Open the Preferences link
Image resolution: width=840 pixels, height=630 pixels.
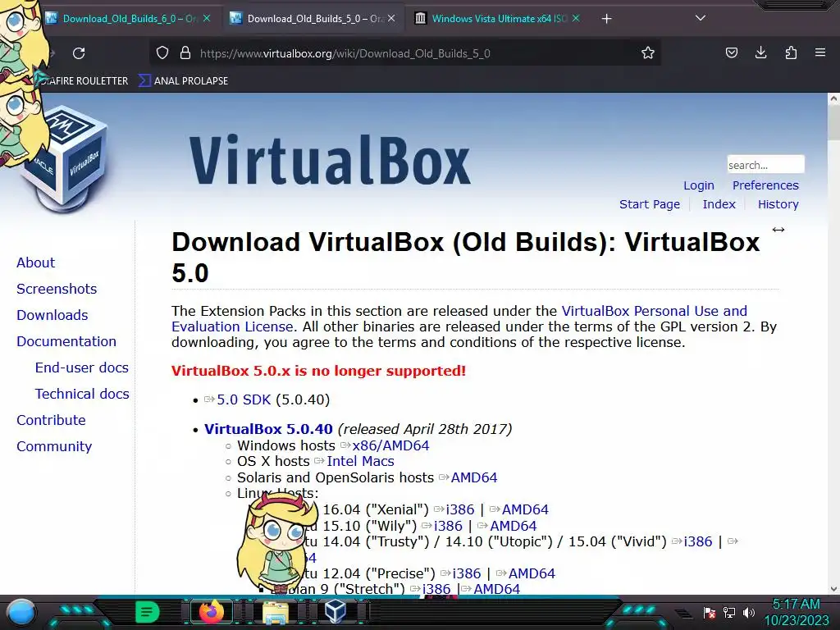[765, 185]
